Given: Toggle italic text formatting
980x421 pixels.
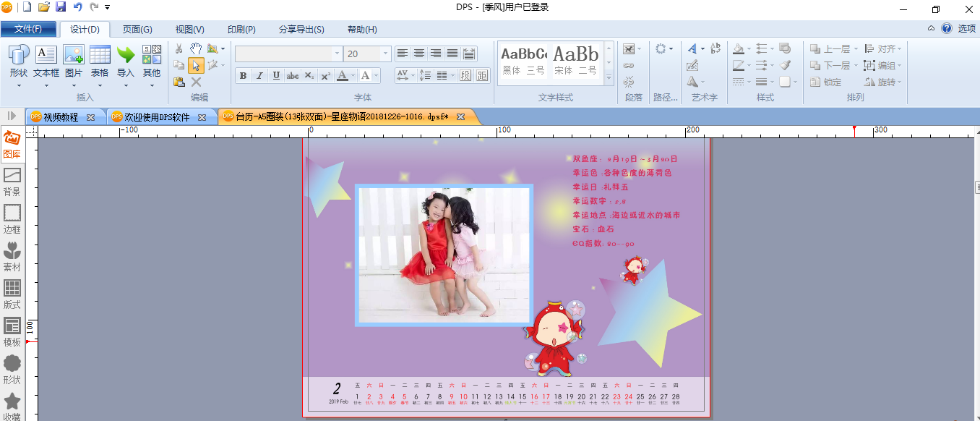Looking at the screenshot, I should [259, 76].
